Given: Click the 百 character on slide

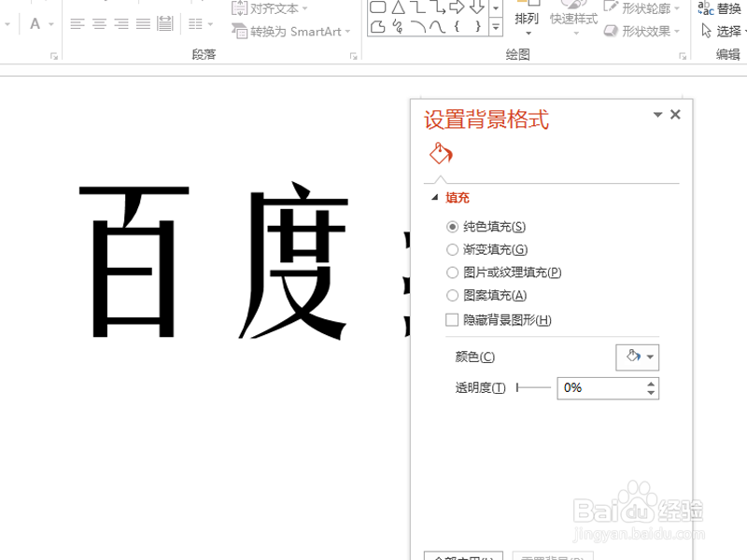Looking at the screenshot, I should [134, 261].
